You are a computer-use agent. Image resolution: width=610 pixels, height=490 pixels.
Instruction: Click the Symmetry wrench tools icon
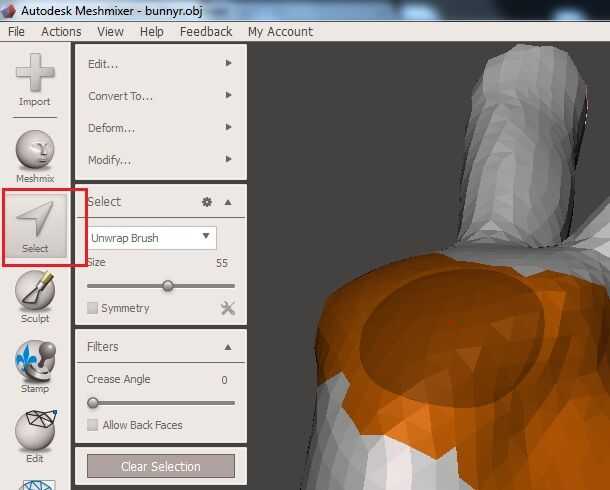click(228, 308)
